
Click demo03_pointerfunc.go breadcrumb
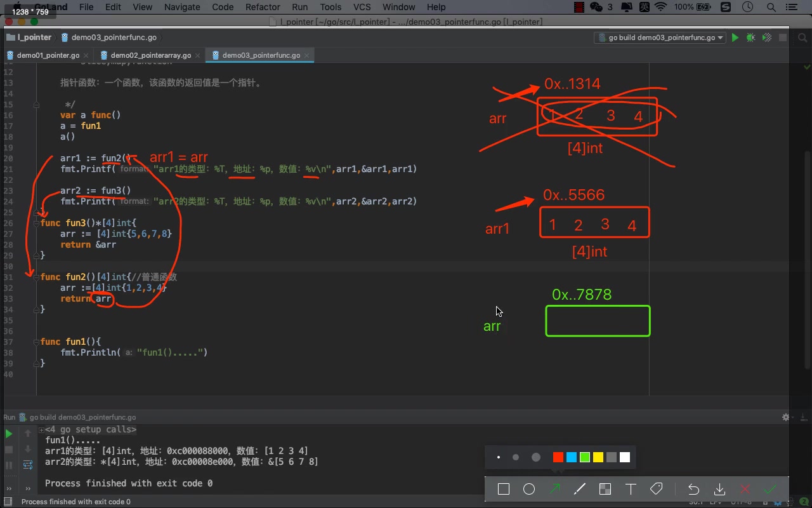tap(108, 37)
